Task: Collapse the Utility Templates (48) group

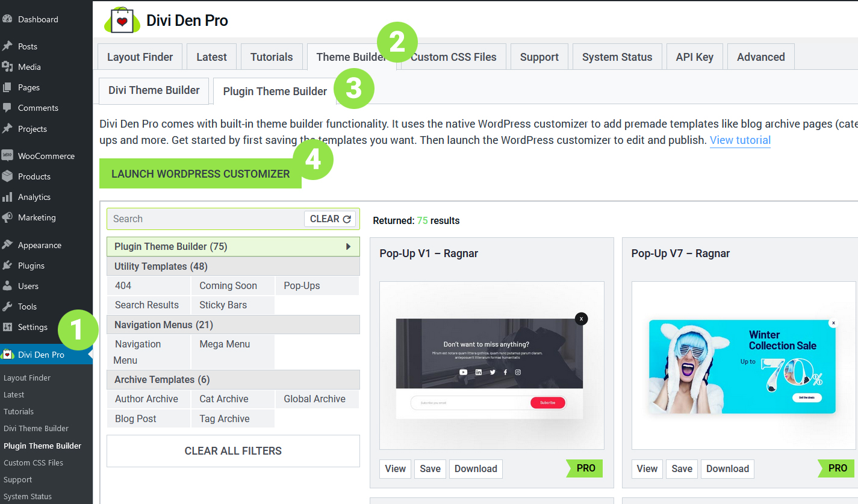Action: pos(233,266)
